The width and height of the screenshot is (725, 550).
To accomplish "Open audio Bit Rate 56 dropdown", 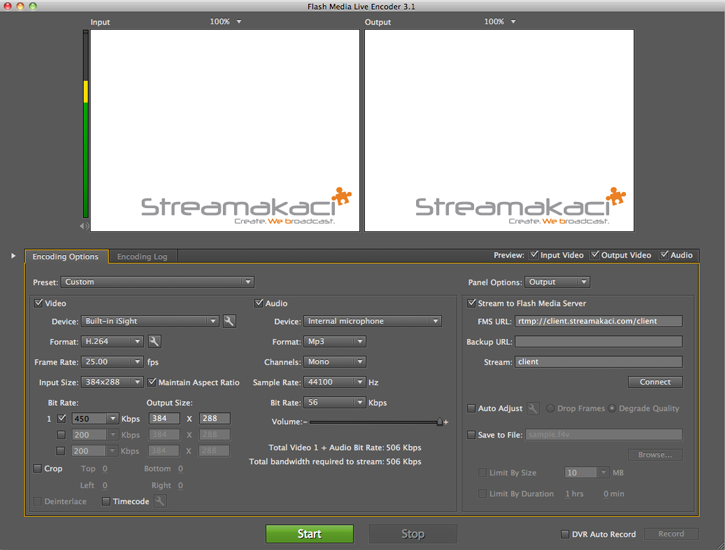I will pos(334,403).
